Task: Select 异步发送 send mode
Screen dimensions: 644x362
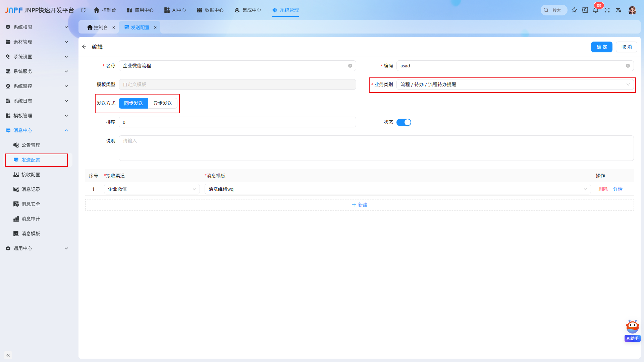Action: click(x=163, y=103)
